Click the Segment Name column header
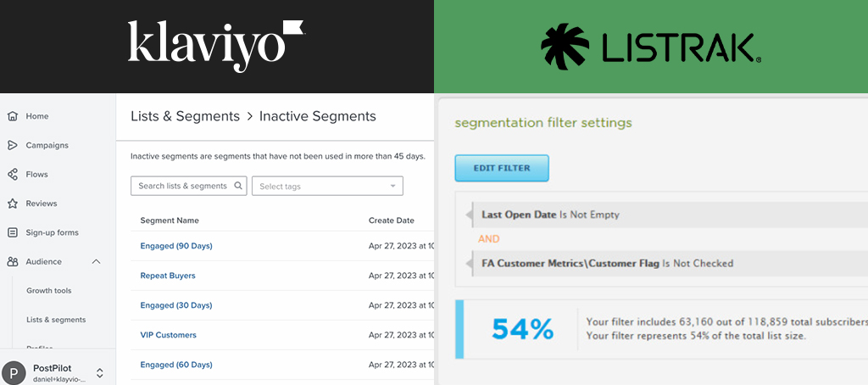 [x=170, y=220]
